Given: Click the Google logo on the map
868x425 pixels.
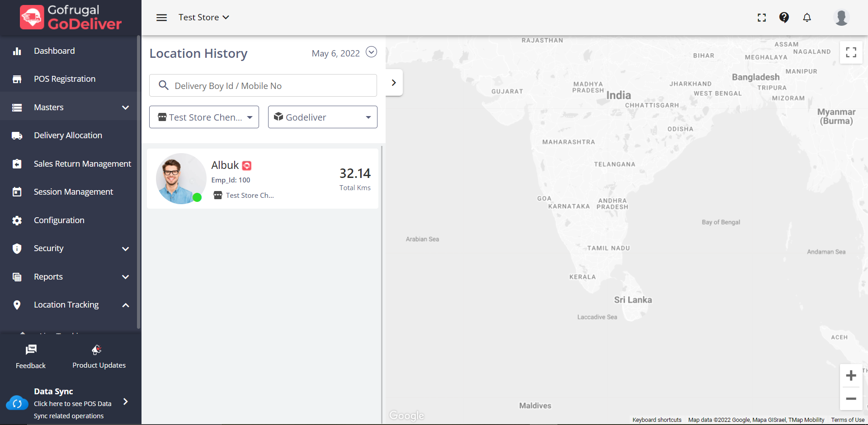Looking at the screenshot, I should [407, 416].
